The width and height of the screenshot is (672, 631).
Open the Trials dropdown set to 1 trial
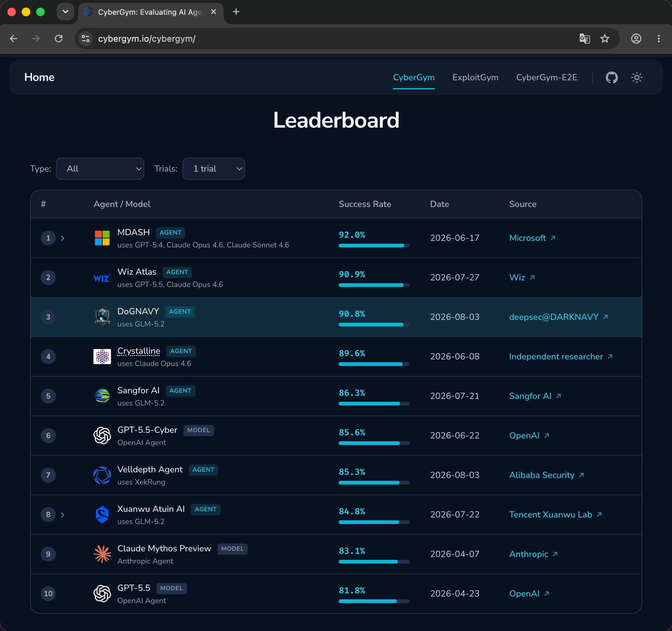214,169
